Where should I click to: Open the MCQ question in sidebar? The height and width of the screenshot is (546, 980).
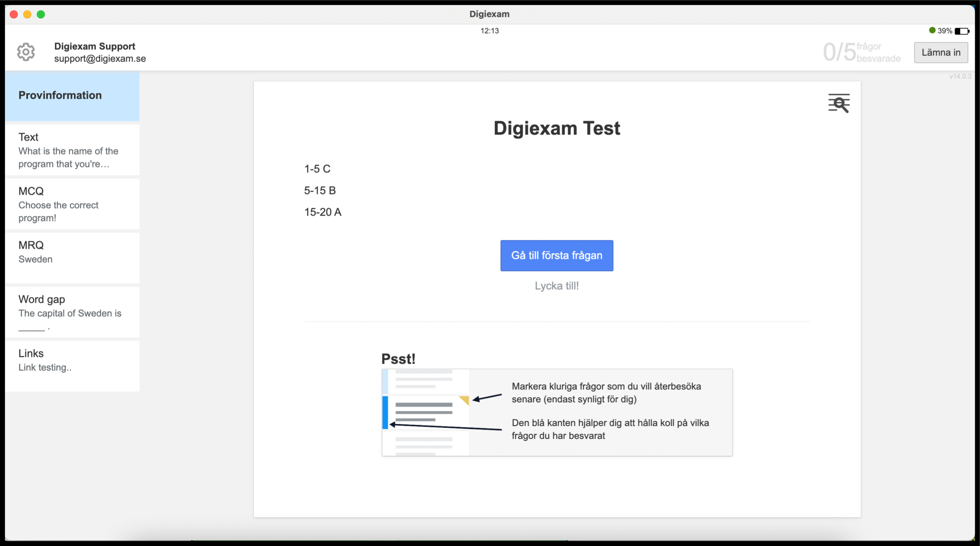(72, 204)
